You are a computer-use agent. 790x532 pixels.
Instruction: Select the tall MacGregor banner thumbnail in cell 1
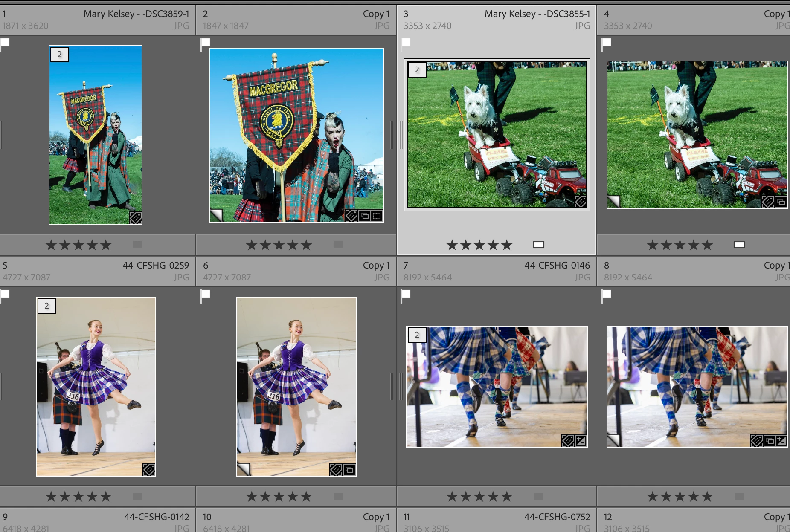click(x=96, y=135)
